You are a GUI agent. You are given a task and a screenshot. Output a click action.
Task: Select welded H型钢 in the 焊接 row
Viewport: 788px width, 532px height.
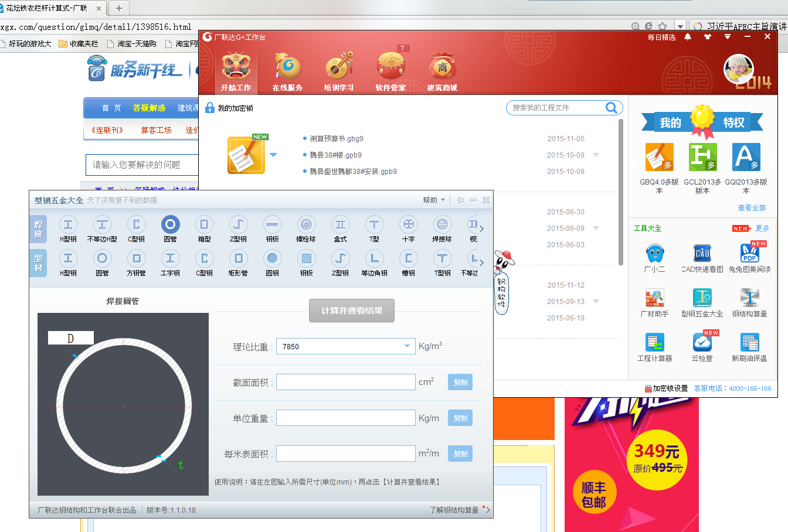coord(68,224)
